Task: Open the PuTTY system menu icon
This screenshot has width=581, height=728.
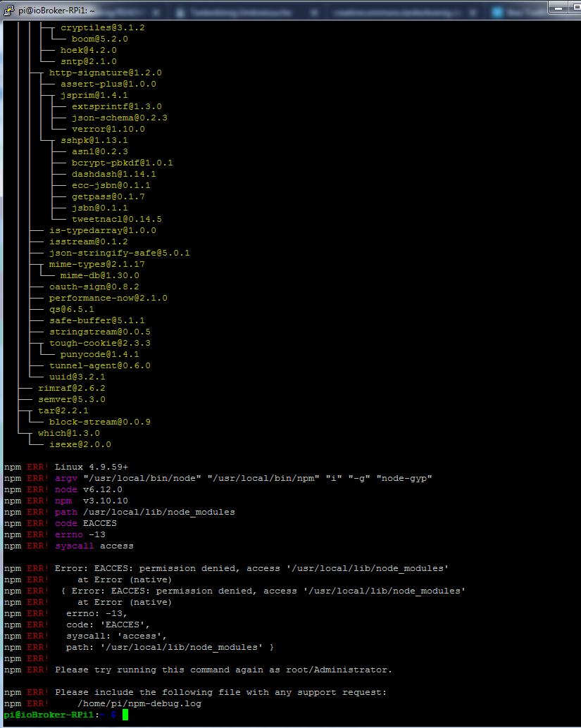Action: point(8,9)
